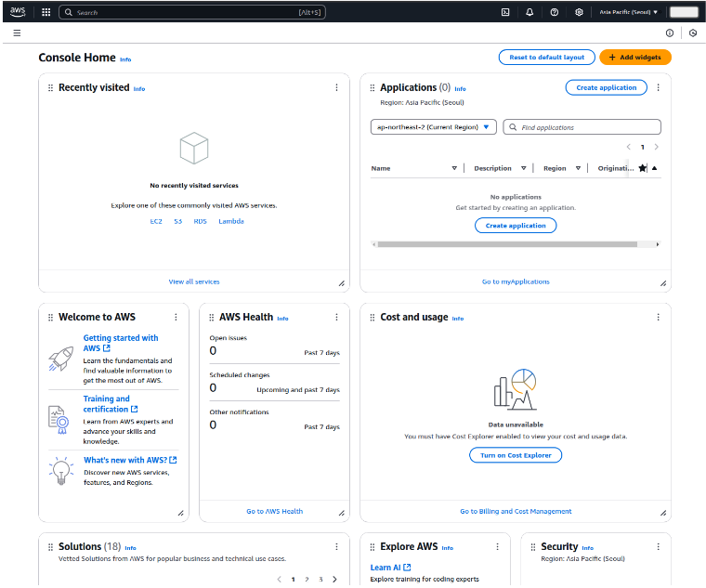Open the Console Home Info link
The height and width of the screenshot is (588, 706).
coord(125,59)
